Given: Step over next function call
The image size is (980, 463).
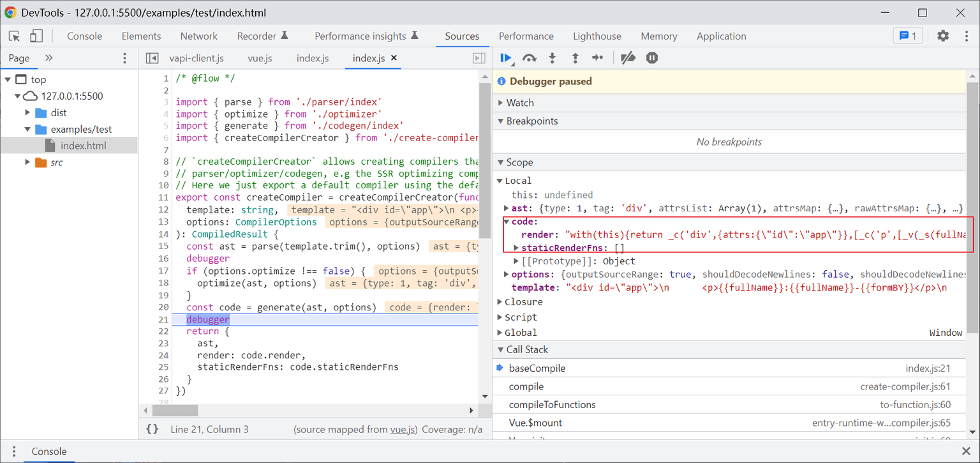Looking at the screenshot, I should [529, 58].
